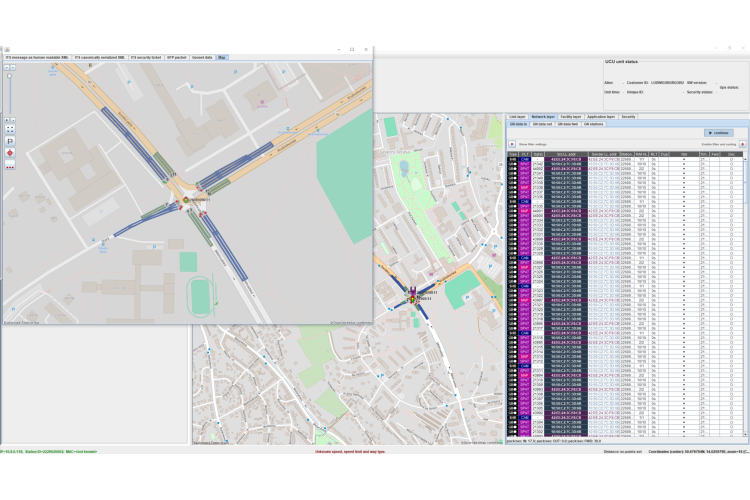Image resolution: width=750 pixels, height=500 pixels.
Task: Click the traffic light marker in the Map window
Action: (186, 200)
